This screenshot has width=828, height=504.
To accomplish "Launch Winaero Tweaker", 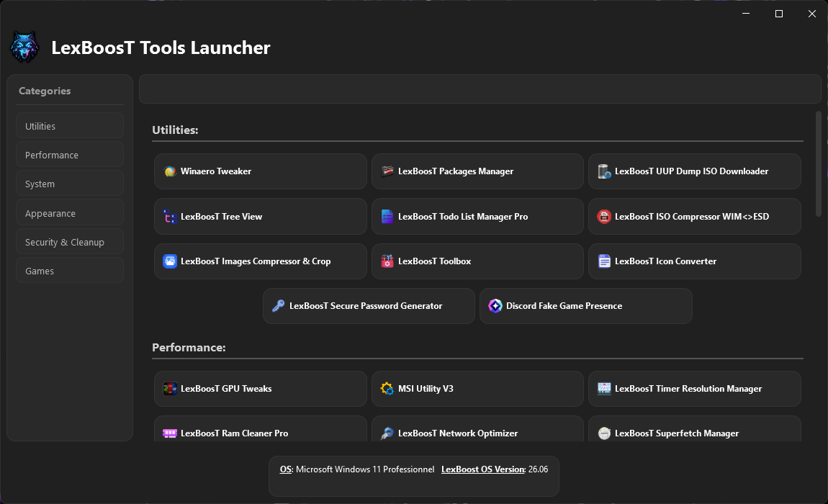I will [x=261, y=171].
